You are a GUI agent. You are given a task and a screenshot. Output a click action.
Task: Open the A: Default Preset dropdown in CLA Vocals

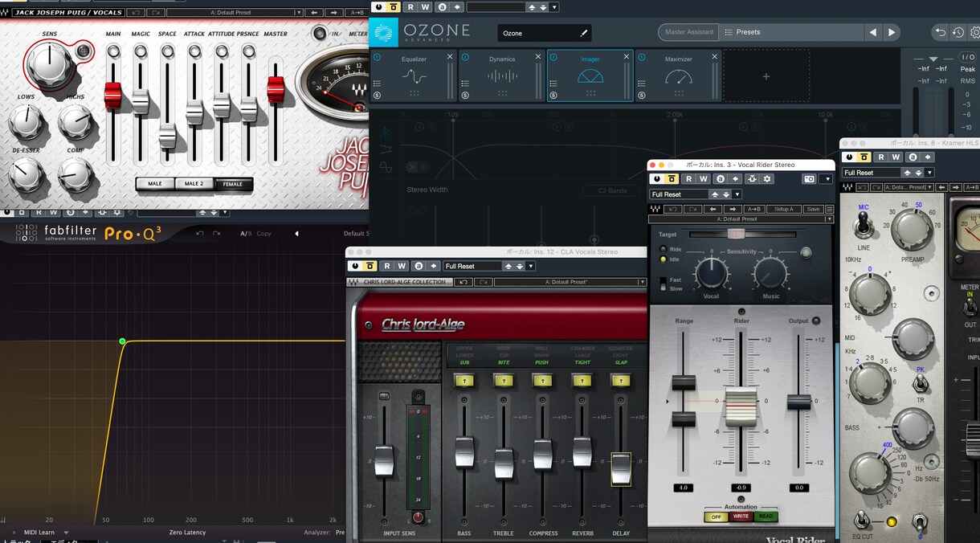click(x=570, y=282)
